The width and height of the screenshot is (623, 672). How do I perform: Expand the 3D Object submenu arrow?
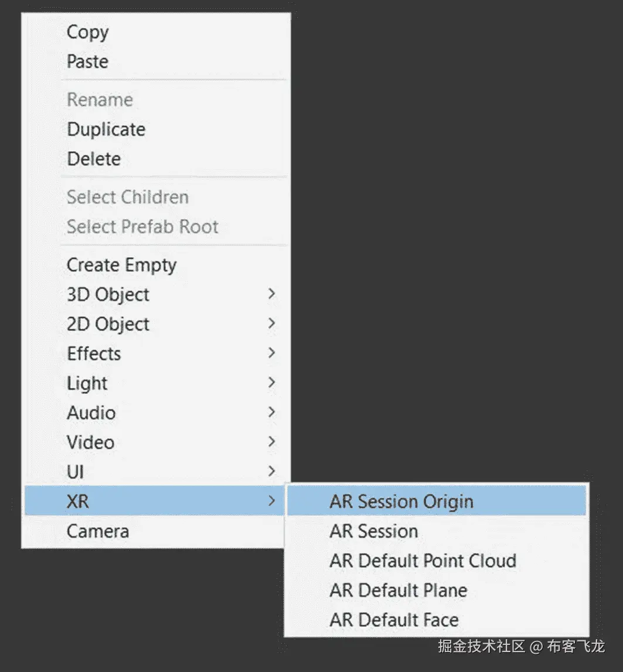(x=271, y=294)
